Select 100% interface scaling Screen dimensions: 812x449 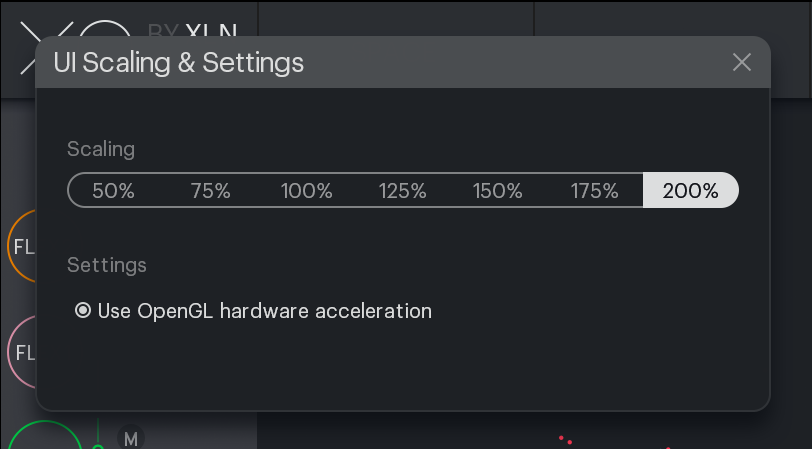pos(307,191)
